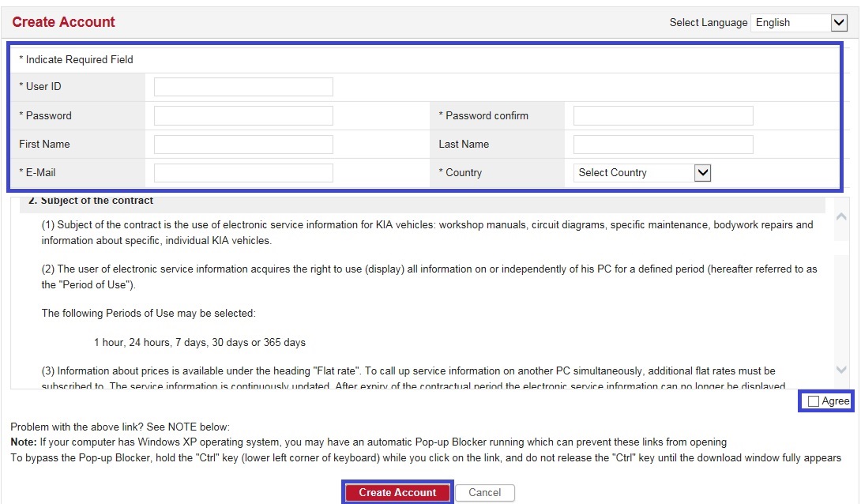Click the 'Last Name' label
The image size is (861, 504).
(464, 145)
